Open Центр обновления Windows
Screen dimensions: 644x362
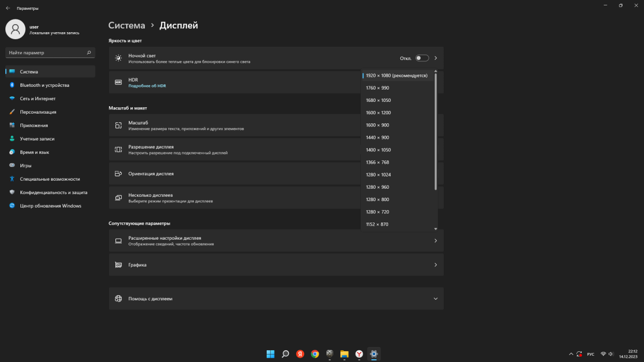pyautogui.click(x=50, y=206)
